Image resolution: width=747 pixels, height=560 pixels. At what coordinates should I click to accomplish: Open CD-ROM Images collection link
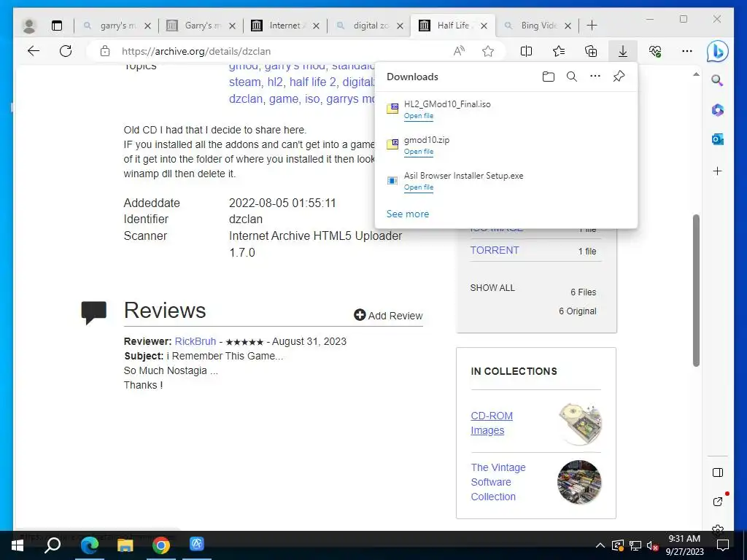492,423
